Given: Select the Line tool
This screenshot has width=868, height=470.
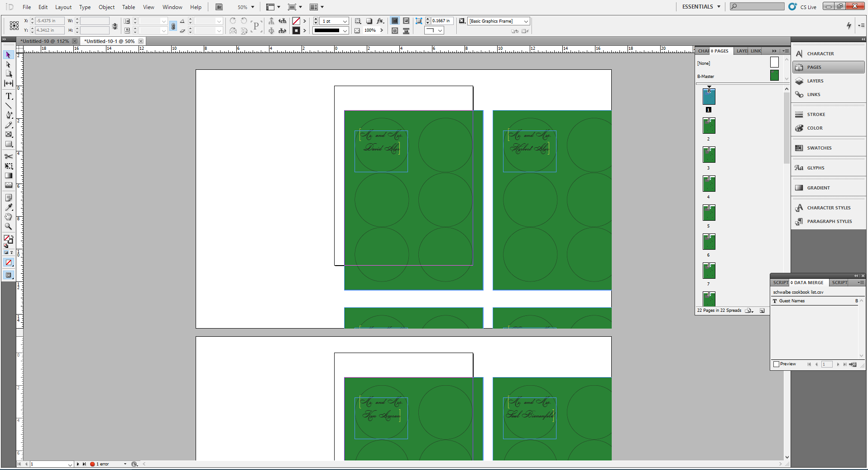Looking at the screenshot, I should point(8,106).
